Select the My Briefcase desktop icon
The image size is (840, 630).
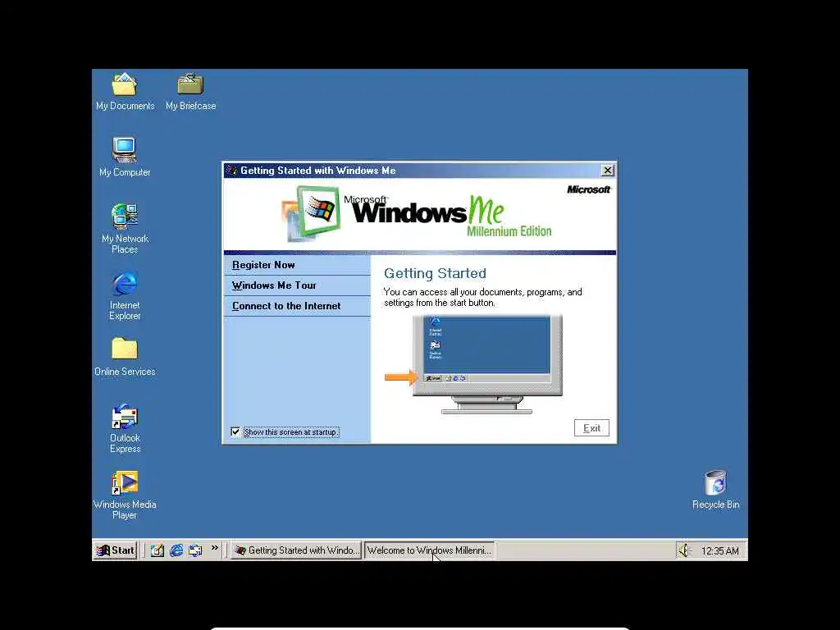tap(190, 91)
